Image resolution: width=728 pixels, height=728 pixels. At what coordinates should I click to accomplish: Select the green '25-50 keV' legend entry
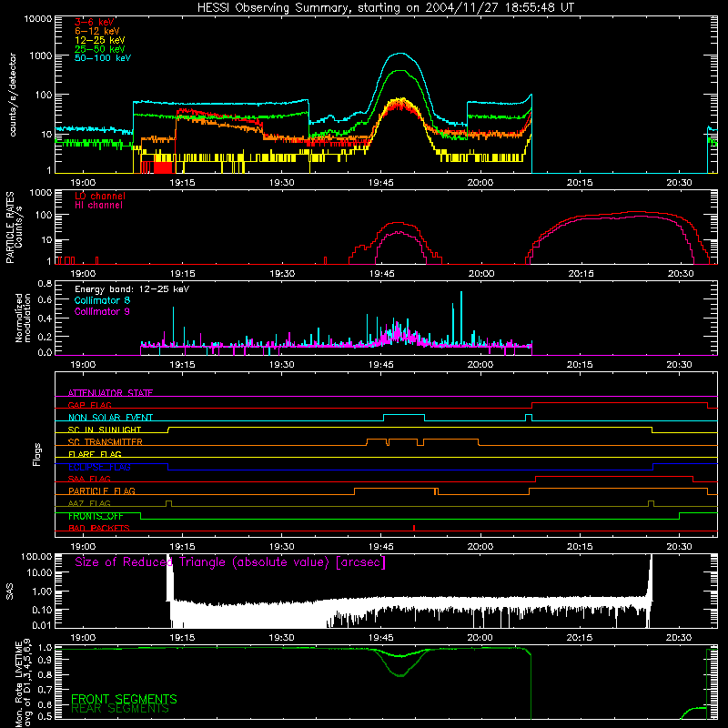[x=100, y=49]
